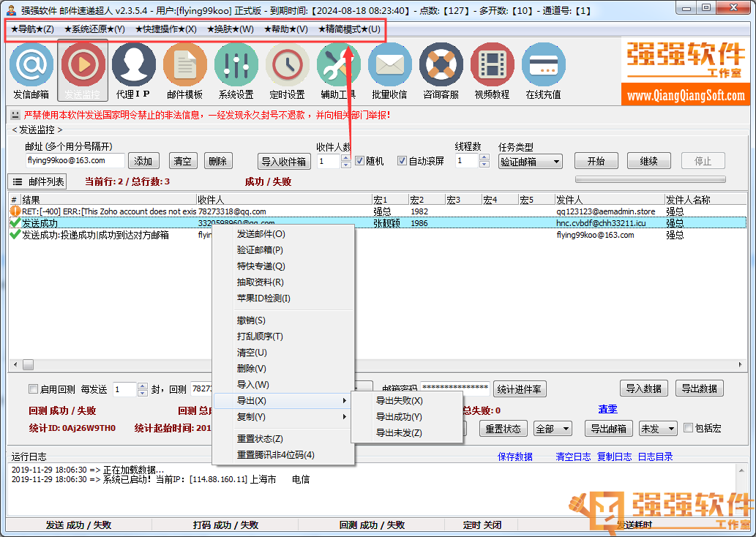Open the 日志目录 link
Image resolution: width=756 pixels, height=537 pixels.
tap(655, 457)
